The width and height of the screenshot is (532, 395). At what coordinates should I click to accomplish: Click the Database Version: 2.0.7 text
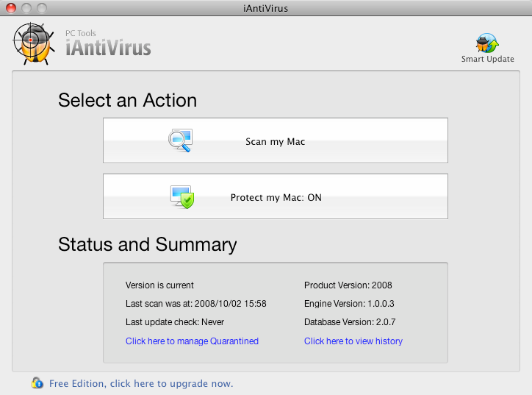351,322
